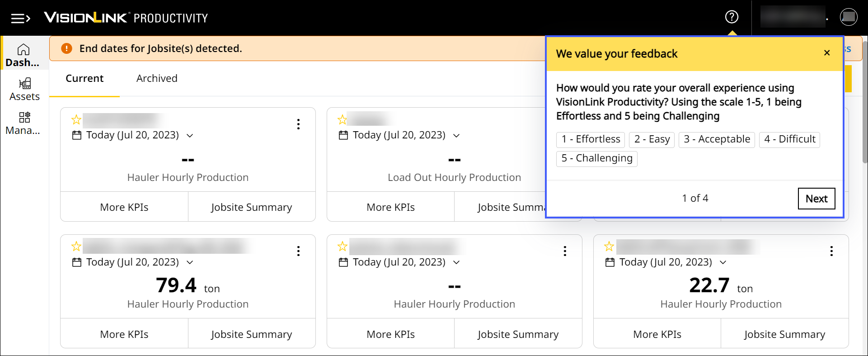
Task: Expand date dropdown on 22.7 ton card
Action: coord(723,262)
